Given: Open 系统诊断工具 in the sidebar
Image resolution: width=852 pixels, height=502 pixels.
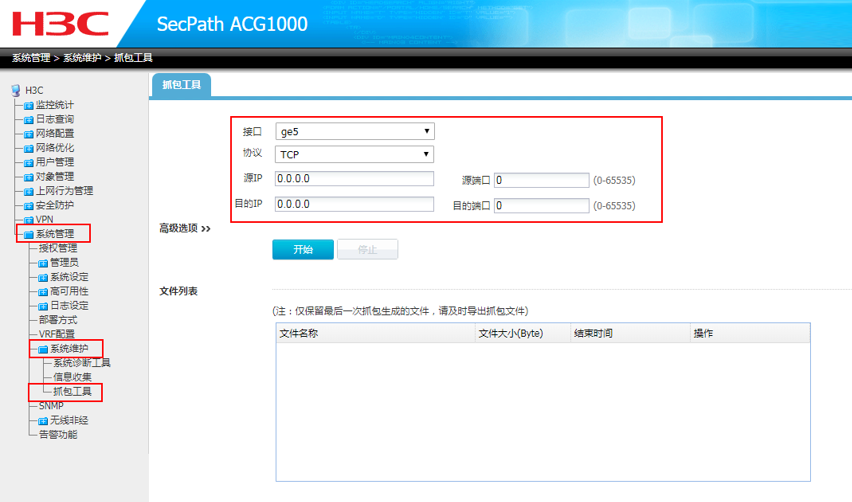Looking at the screenshot, I should click(x=82, y=363).
